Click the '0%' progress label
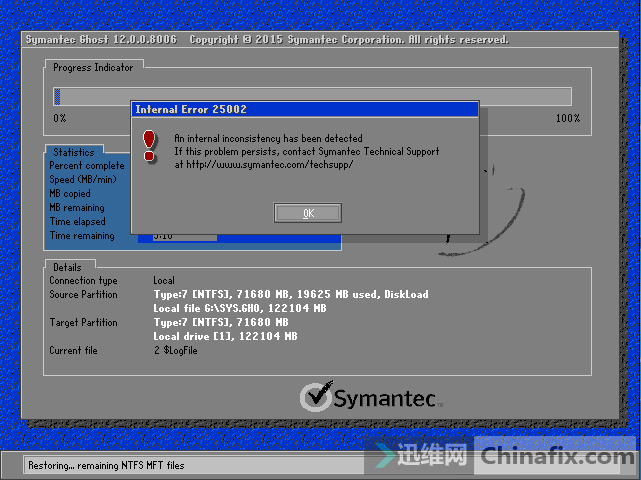 60,118
